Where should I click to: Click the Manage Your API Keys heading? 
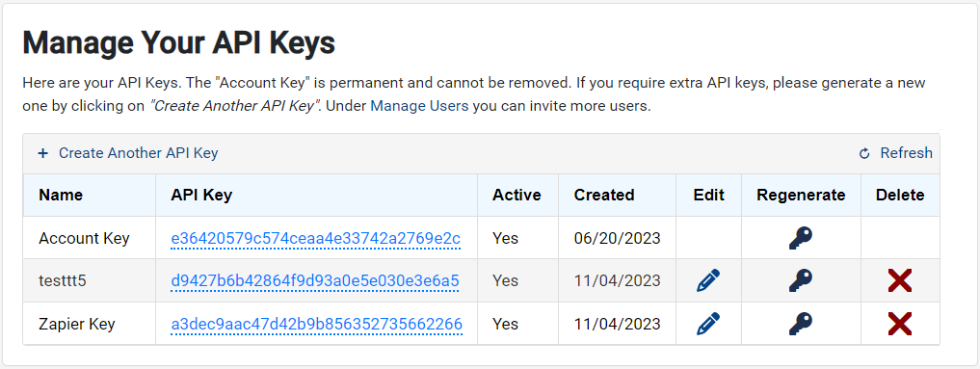[x=178, y=43]
